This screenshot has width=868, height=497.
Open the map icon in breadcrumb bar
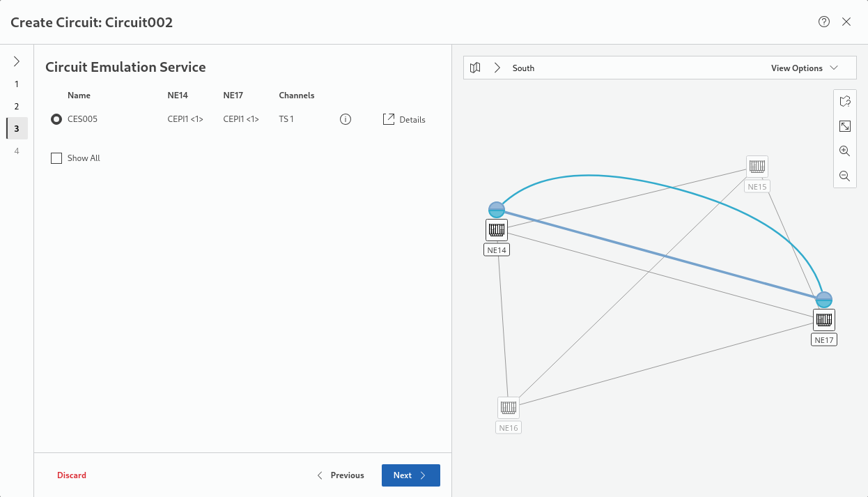(475, 68)
